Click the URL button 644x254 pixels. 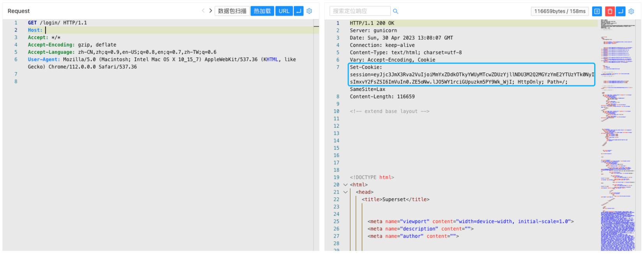pos(284,11)
